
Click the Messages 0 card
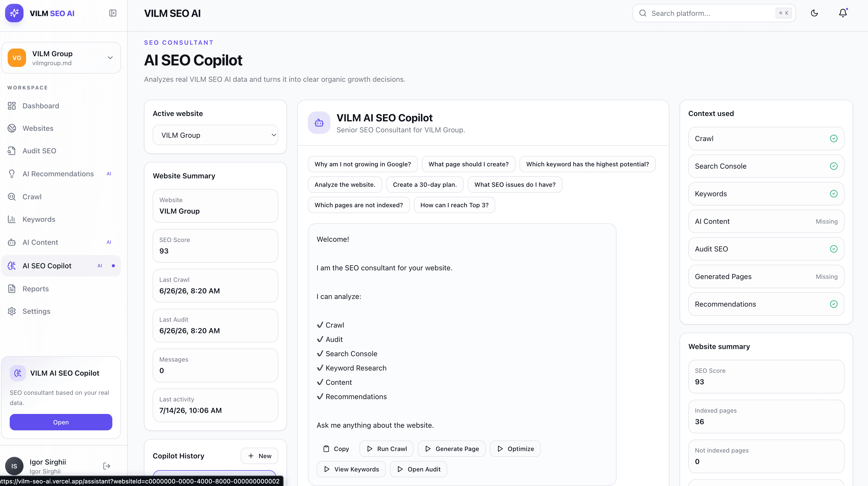(x=215, y=366)
